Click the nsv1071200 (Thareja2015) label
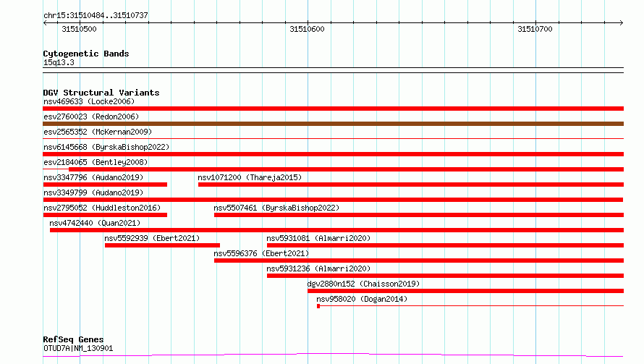This screenshot has height=364, width=644. [250, 177]
